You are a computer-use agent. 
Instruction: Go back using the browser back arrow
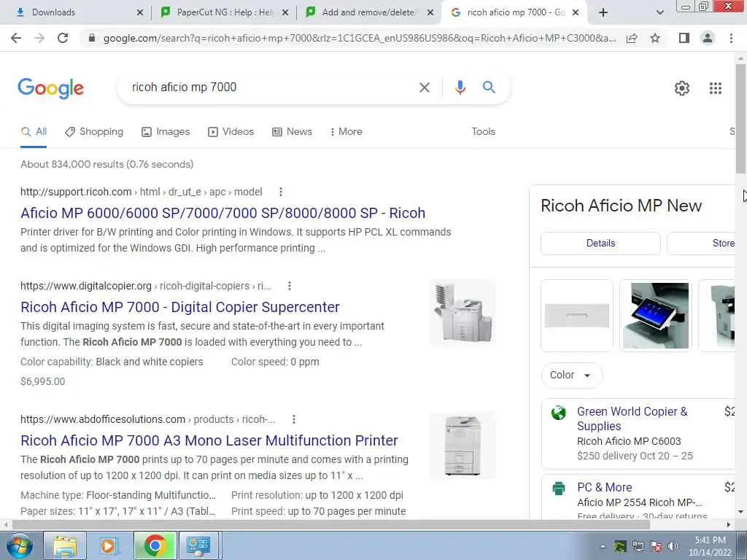coord(16,38)
